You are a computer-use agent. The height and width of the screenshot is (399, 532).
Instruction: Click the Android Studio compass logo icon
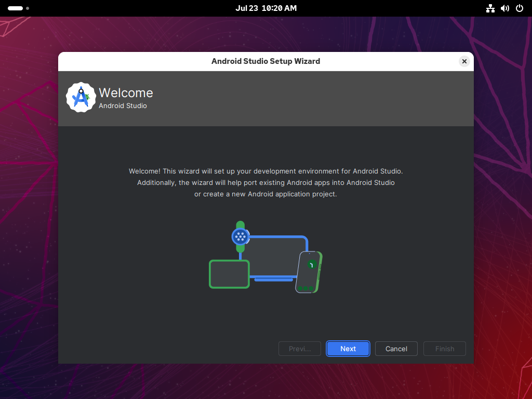[x=81, y=97]
